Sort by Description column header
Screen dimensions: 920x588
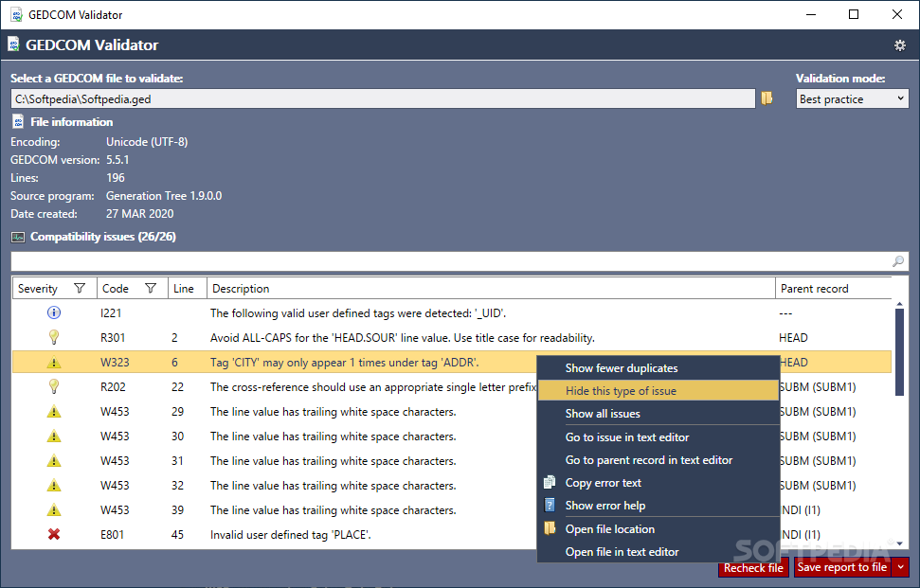491,289
